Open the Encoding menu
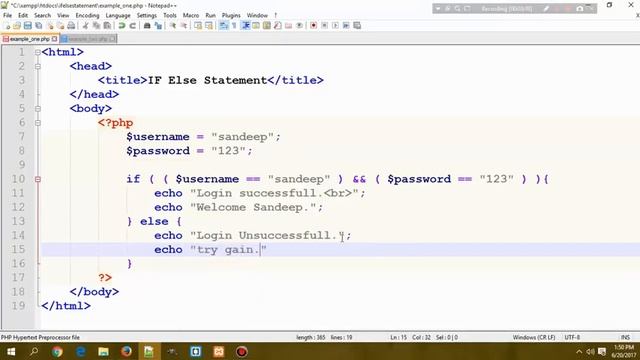 (x=87, y=16)
